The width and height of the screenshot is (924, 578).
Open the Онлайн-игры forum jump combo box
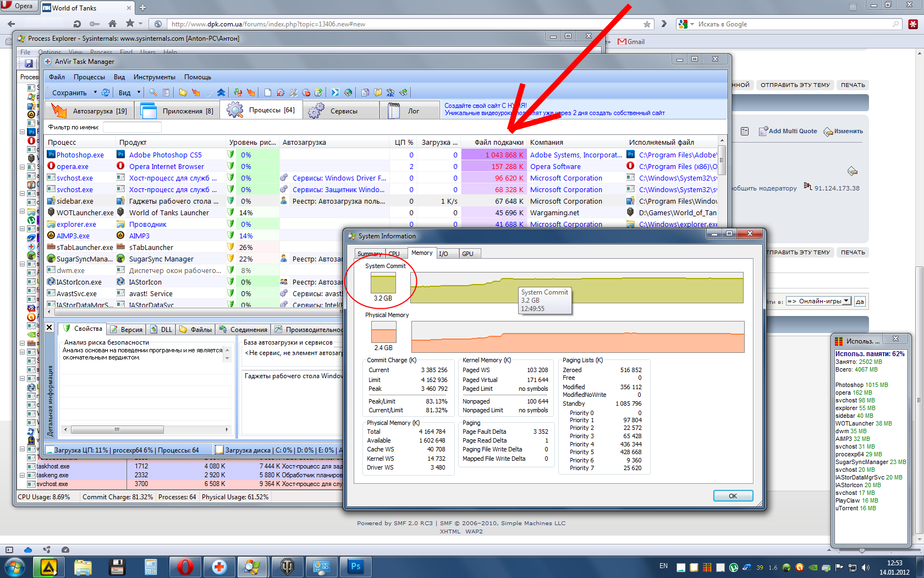tap(818, 301)
